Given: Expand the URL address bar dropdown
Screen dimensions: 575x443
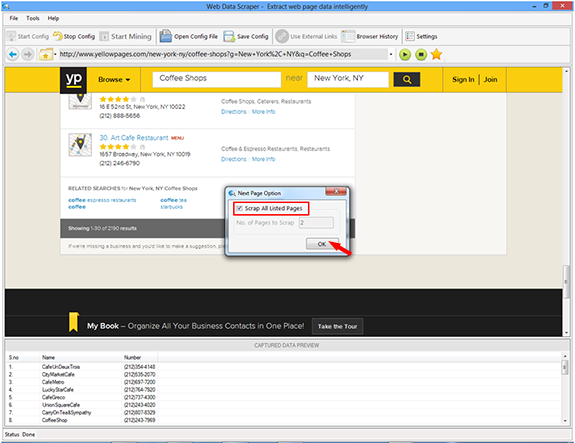Looking at the screenshot, I should (x=391, y=54).
